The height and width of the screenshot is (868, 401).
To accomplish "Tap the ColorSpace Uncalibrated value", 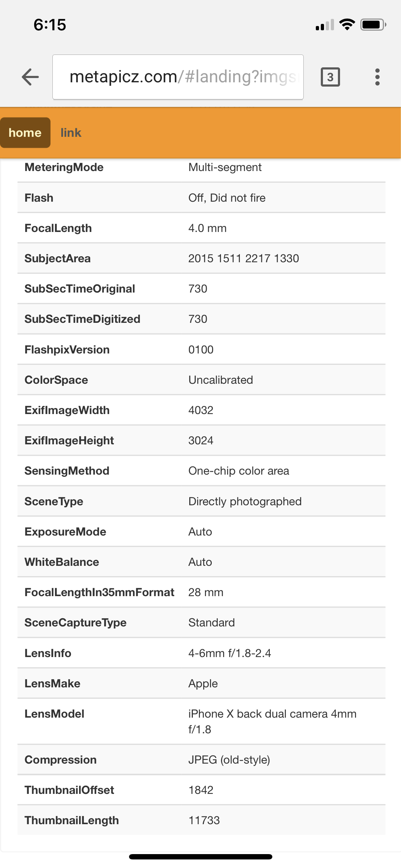I will (x=221, y=380).
